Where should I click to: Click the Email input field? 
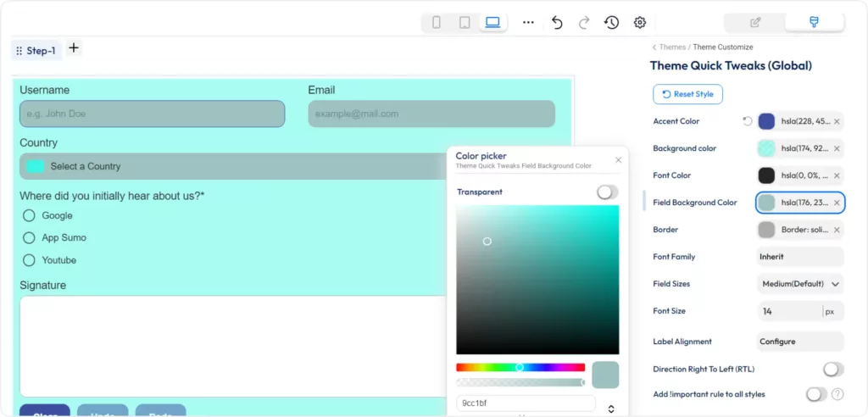pyautogui.click(x=431, y=114)
